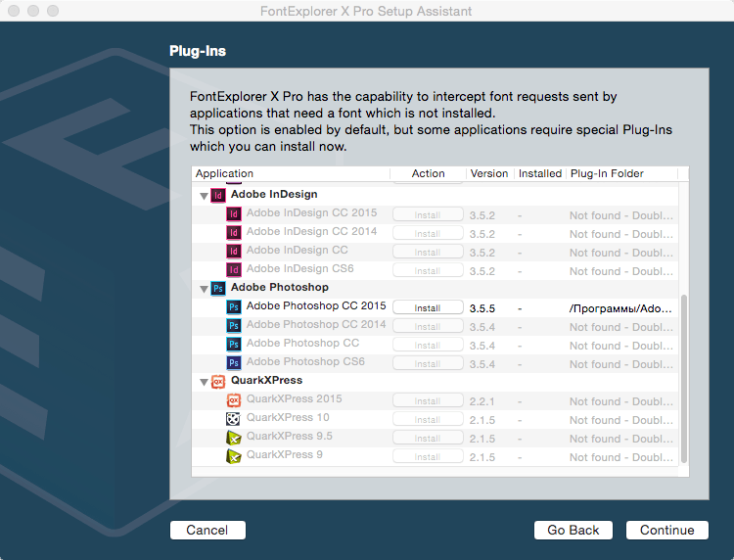Image resolution: width=734 pixels, height=560 pixels.
Task: Go Back to the previous step
Action: 573,530
